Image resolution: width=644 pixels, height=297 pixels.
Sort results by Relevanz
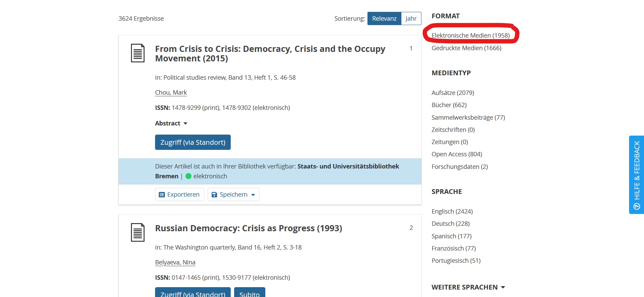384,19
